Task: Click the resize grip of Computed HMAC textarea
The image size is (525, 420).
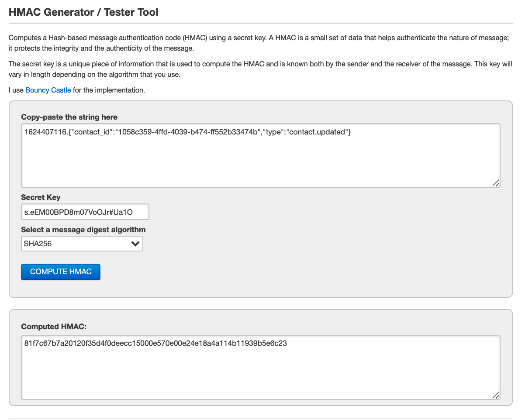Action: 496,395
